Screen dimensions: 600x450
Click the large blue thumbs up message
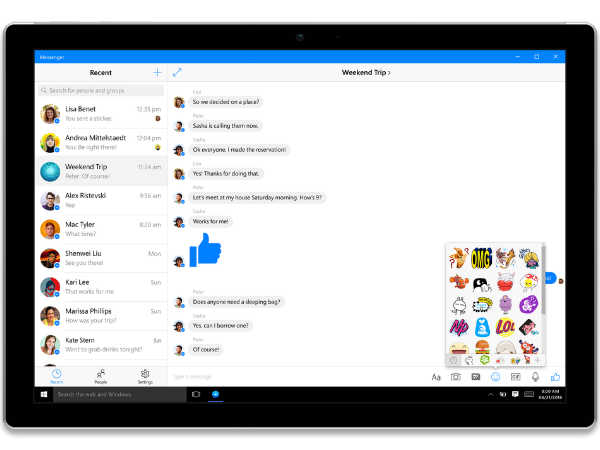tap(205, 250)
